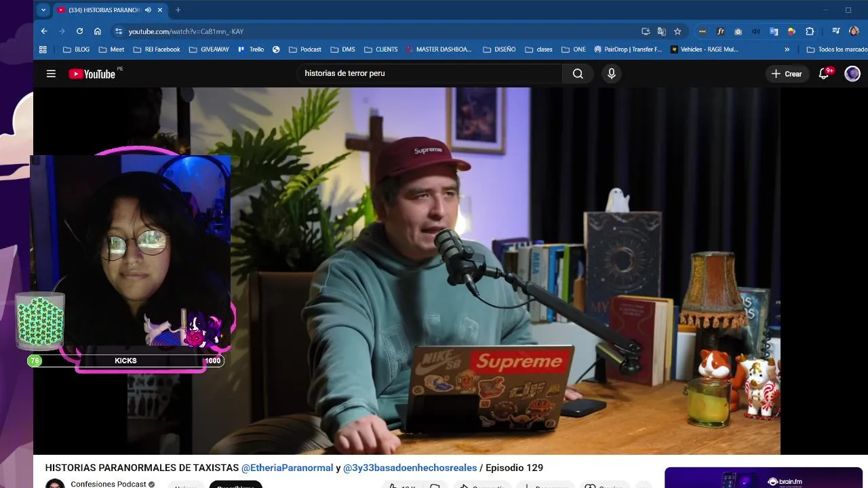This screenshot has width=868, height=488.
Task: Close the HISTORIAS PARANORMALES tab
Action: tap(160, 10)
